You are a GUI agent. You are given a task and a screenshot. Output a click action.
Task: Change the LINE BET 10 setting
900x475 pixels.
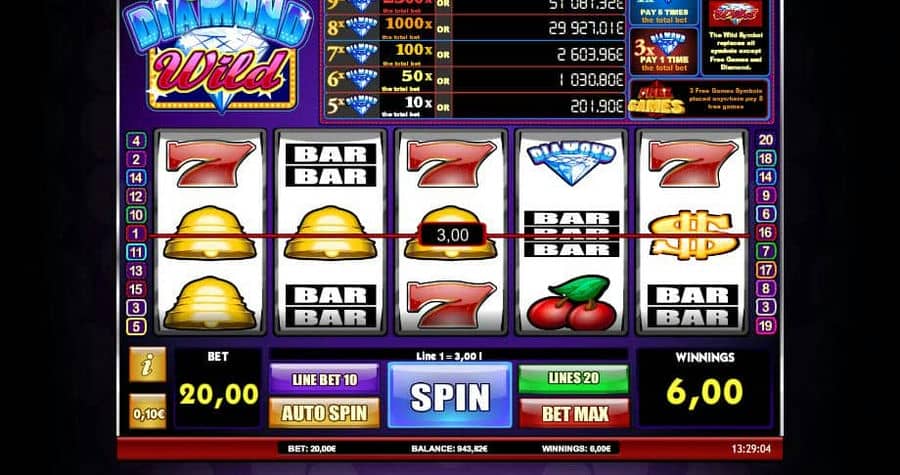pyautogui.click(x=324, y=379)
